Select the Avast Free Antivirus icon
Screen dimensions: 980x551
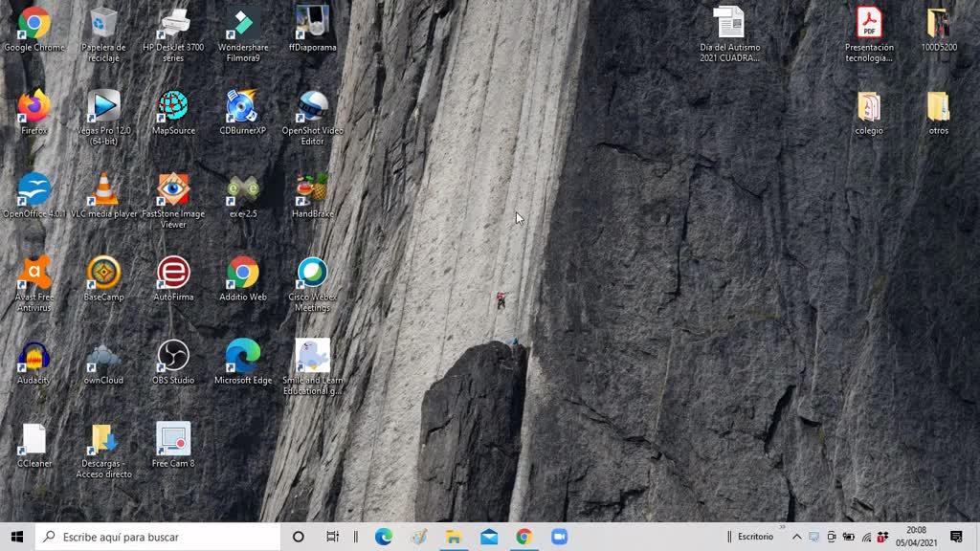tap(33, 283)
